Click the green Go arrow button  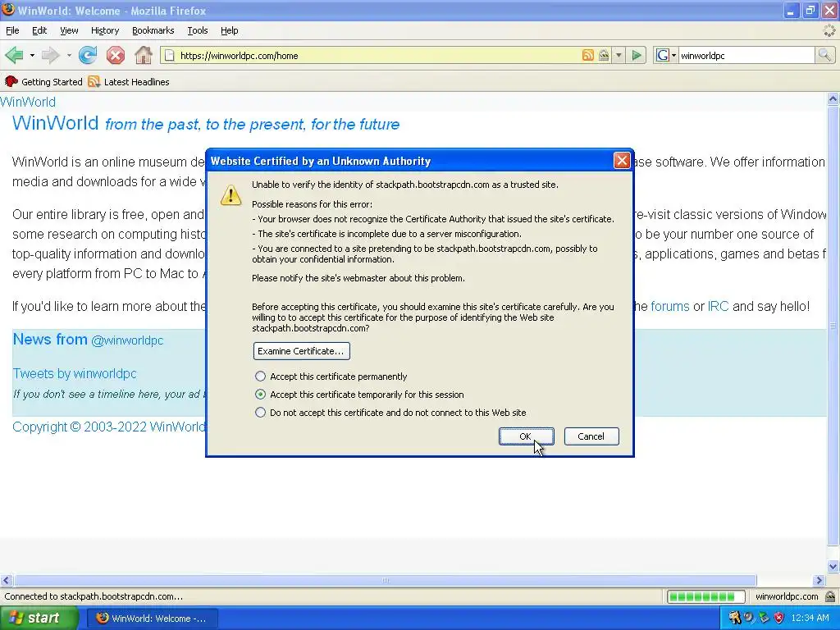tap(637, 55)
